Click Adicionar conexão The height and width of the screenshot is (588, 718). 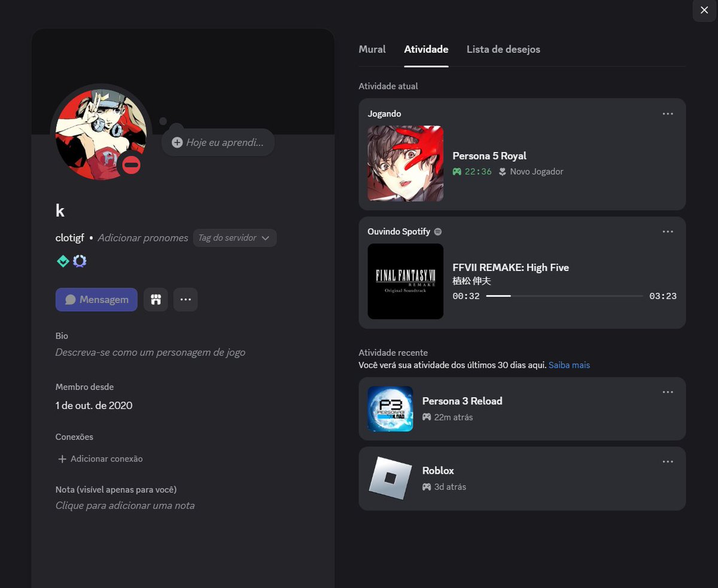100,459
